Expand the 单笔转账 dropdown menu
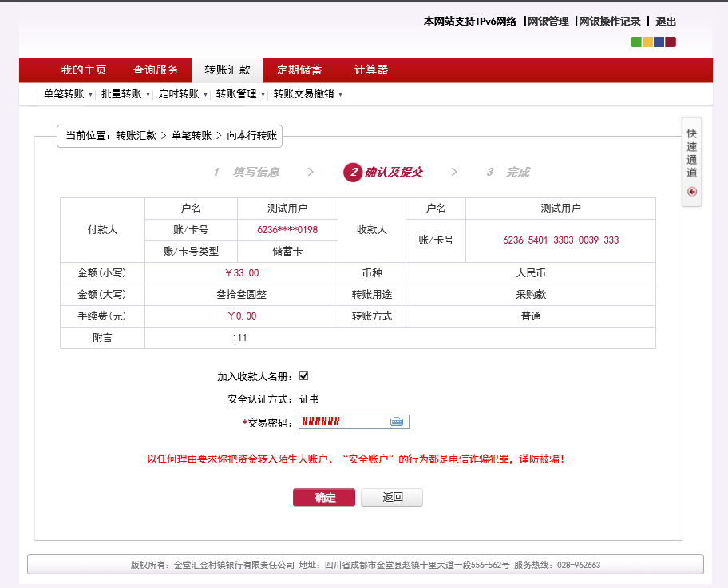 click(x=68, y=94)
